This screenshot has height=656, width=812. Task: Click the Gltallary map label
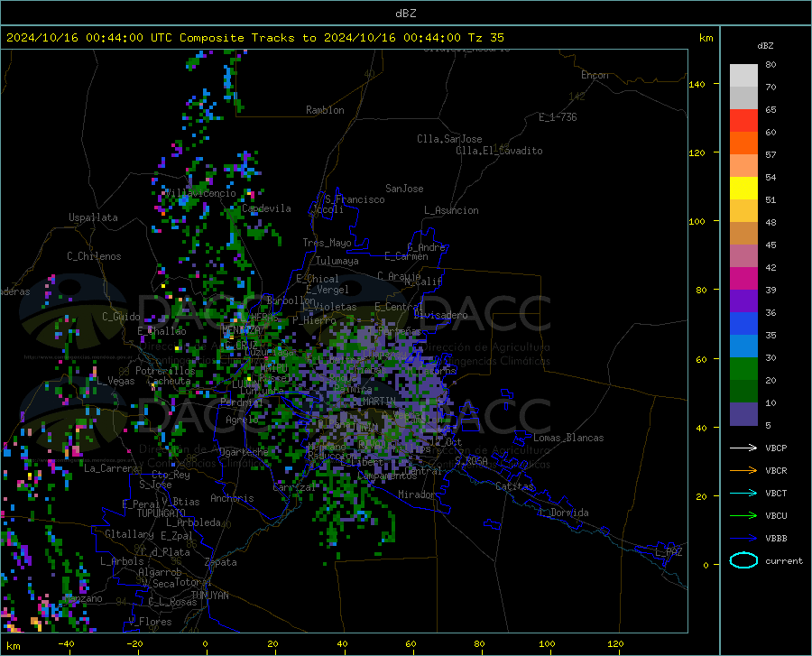click(x=129, y=534)
